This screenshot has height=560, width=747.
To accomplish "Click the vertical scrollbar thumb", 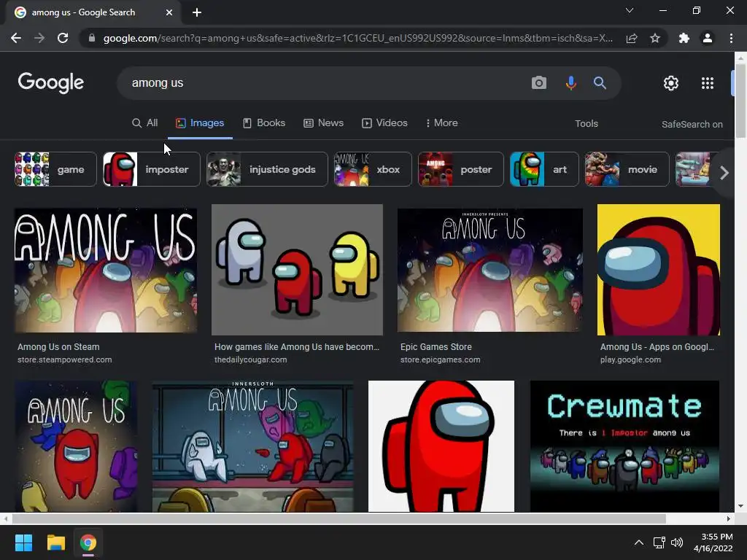I will (740, 101).
